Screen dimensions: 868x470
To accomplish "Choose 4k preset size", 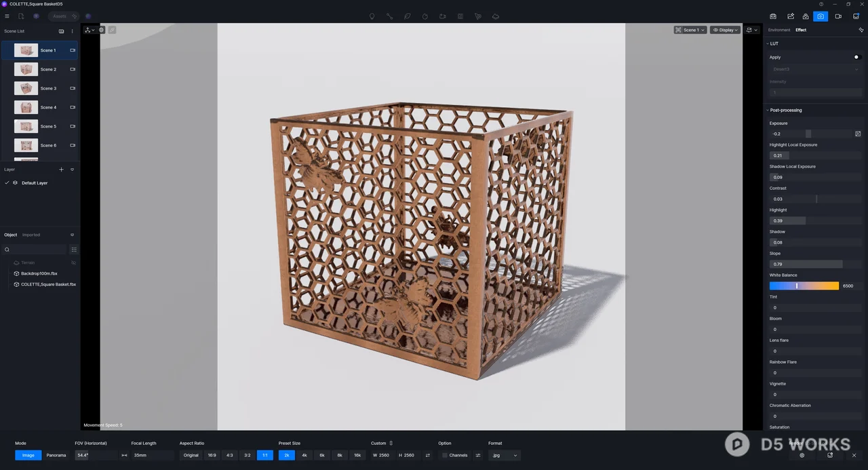I will point(304,455).
